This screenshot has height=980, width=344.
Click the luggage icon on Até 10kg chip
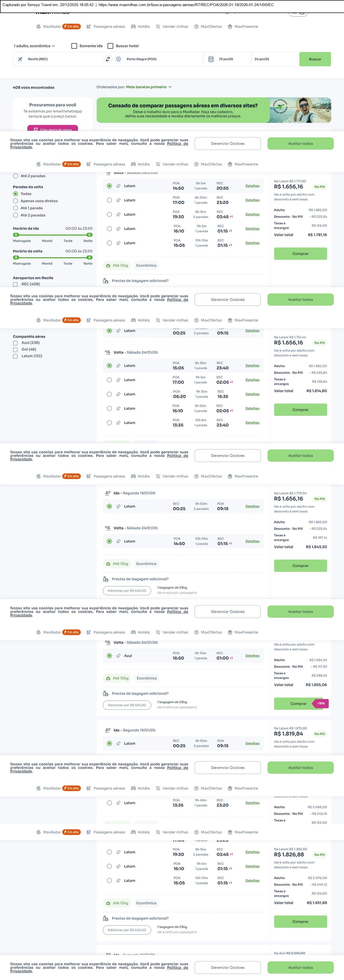pyautogui.click(x=108, y=678)
